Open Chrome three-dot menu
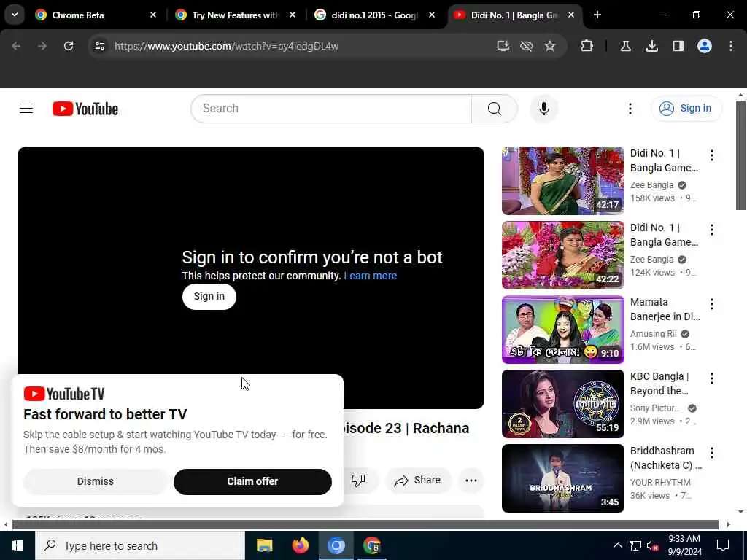The height and width of the screenshot is (560, 747). 731,46
